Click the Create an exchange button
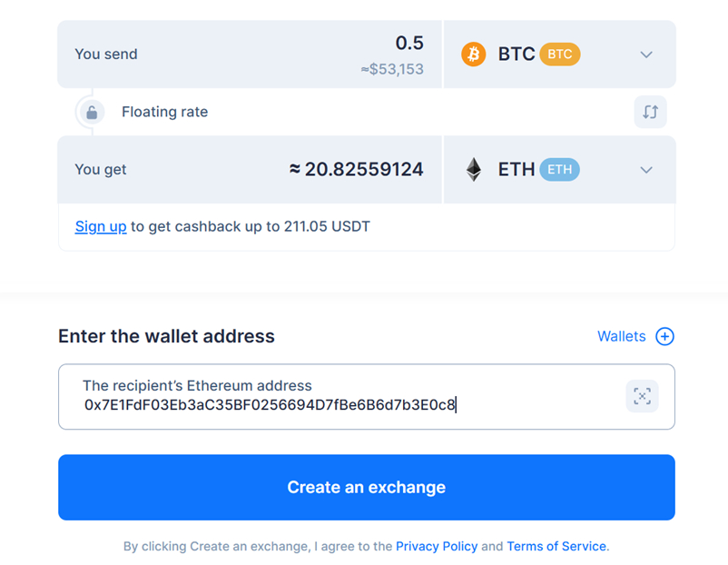Screen dimensions: 728x565 click(367, 488)
